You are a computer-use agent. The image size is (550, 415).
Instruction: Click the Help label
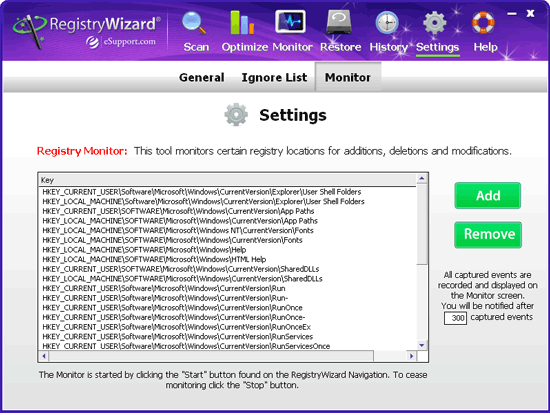[485, 47]
